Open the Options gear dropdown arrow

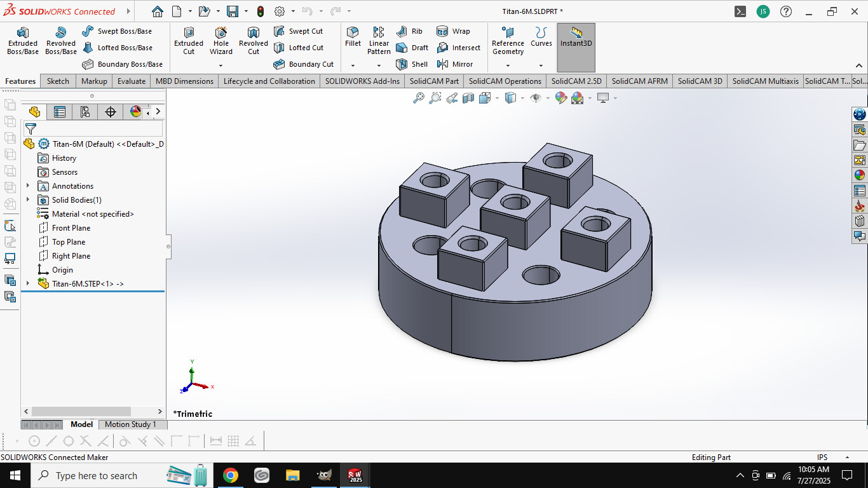(293, 11)
